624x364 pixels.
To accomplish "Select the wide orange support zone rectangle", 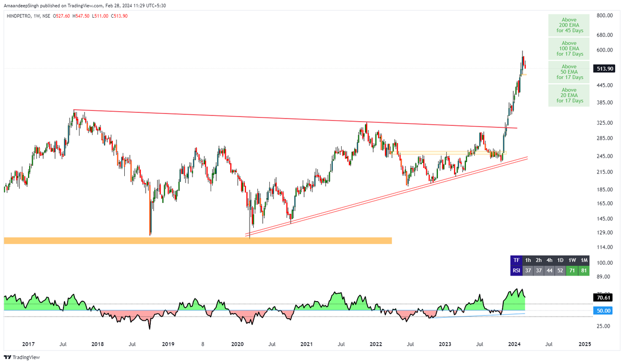I will (198, 240).
